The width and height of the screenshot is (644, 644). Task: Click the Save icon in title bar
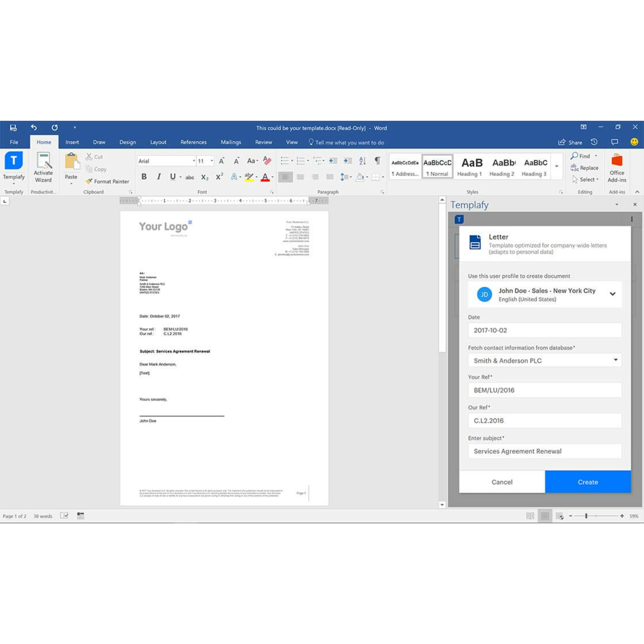click(x=13, y=128)
